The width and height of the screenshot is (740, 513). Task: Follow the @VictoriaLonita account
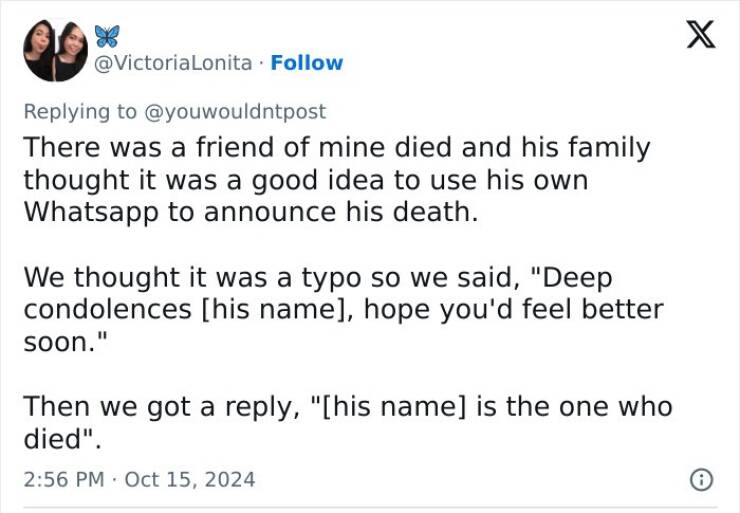[x=307, y=63]
